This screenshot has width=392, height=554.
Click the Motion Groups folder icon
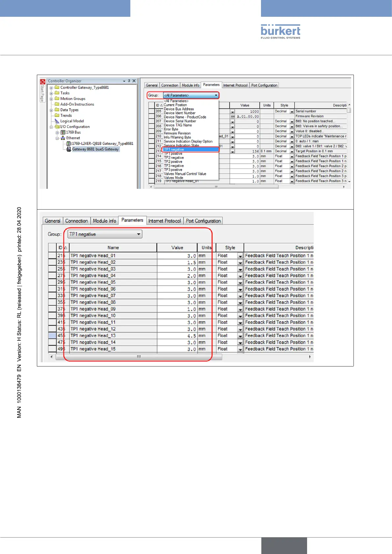pos(57,98)
